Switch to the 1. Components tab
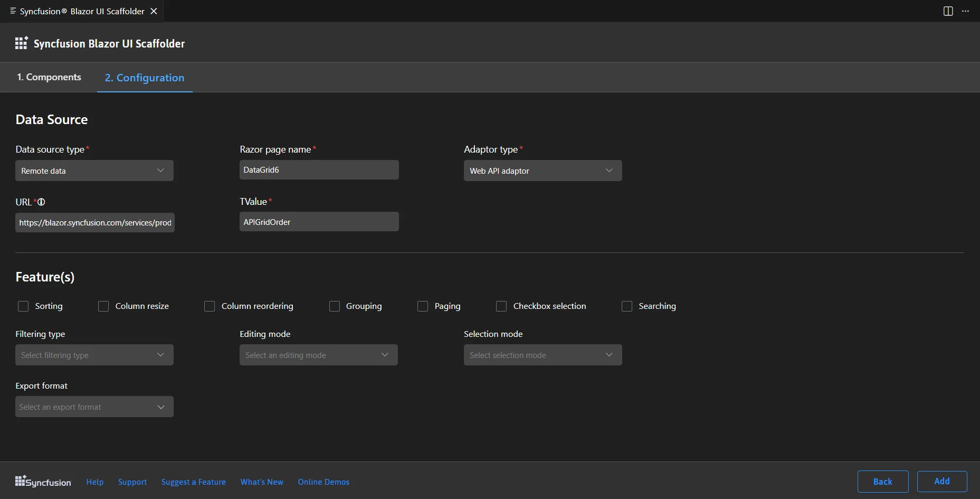Viewport: 980px width, 499px height. [x=49, y=77]
